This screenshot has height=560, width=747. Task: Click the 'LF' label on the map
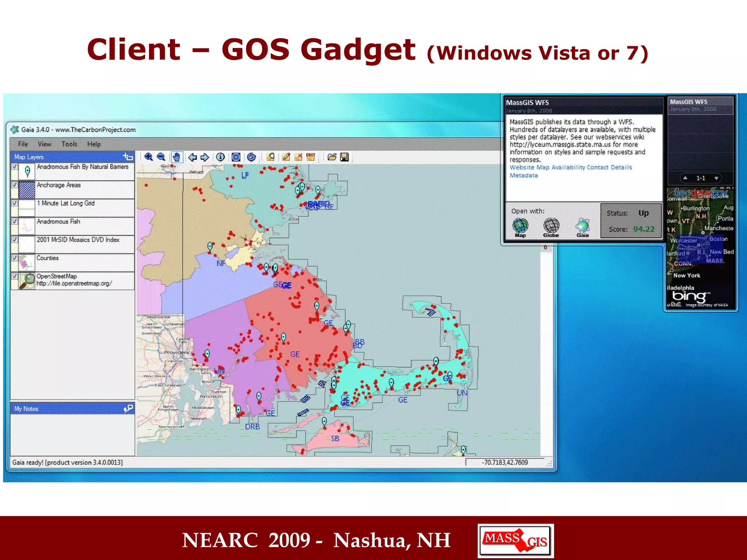tap(245, 175)
